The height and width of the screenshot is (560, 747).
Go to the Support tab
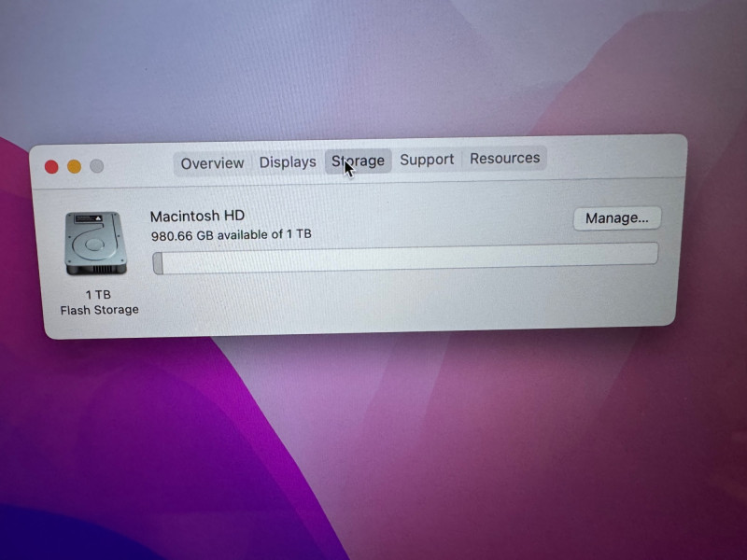pyautogui.click(x=427, y=160)
